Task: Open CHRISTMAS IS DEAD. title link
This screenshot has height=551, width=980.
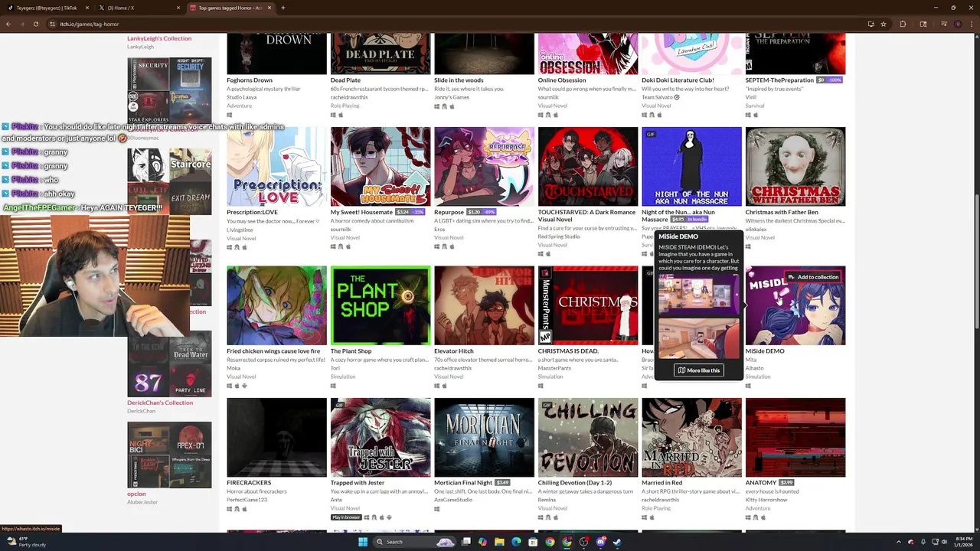Action: (x=568, y=351)
